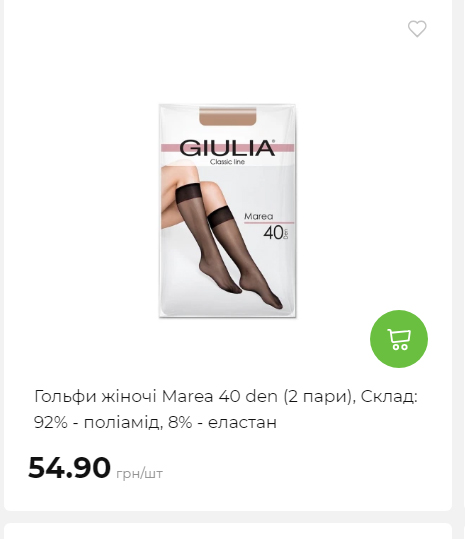Select the next product card below
Viewport: 465px width, 539px height.
point(228,531)
